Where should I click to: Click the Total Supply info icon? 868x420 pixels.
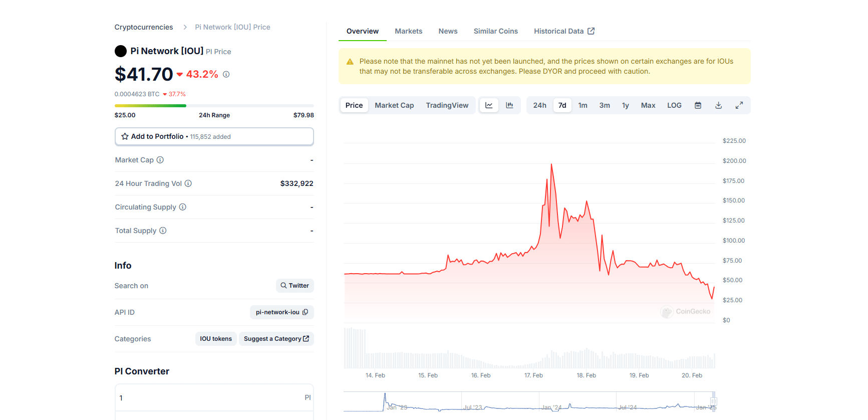point(163,231)
